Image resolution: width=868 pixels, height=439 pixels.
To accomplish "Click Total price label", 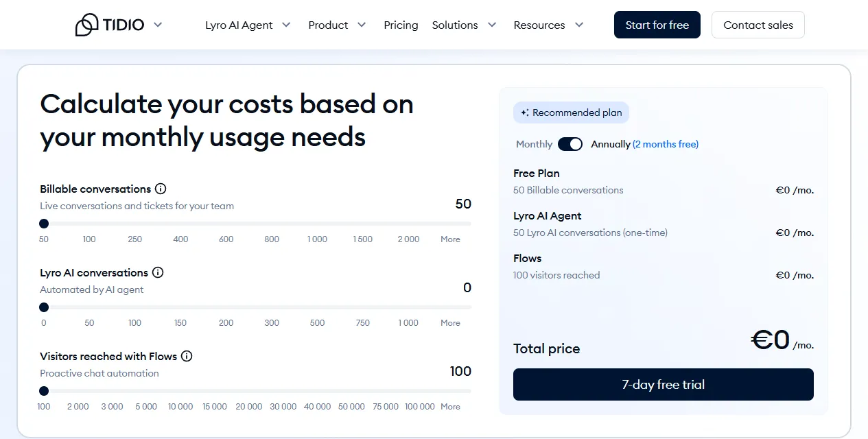I will click(x=547, y=348).
